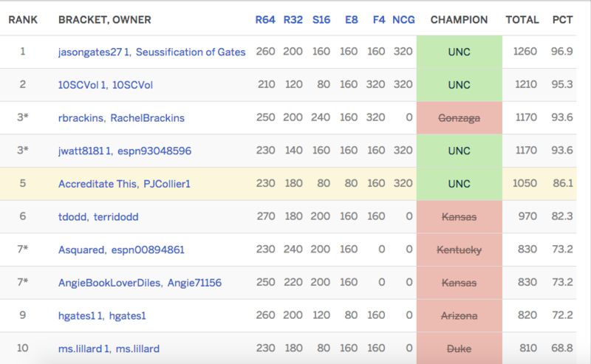Click the green UNC champion cell in rank 1 row
This screenshot has width=591, height=364.
click(x=459, y=52)
